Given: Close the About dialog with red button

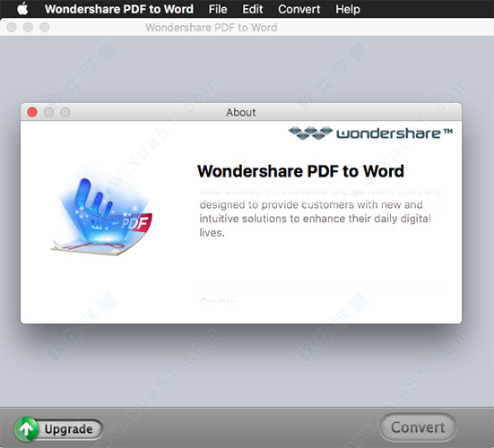Looking at the screenshot, I should (x=32, y=112).
